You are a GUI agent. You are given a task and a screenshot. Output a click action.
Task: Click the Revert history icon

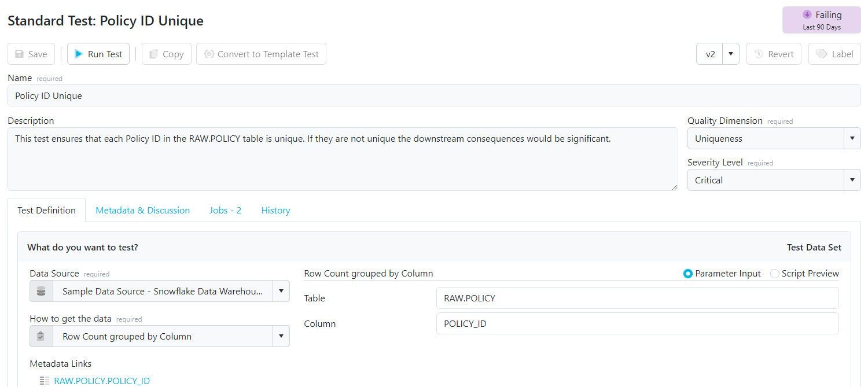(759, 54)
